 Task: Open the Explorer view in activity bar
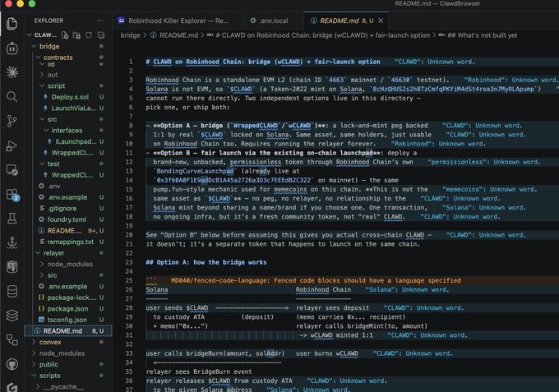pyautogui.click(x=12, y=24)
